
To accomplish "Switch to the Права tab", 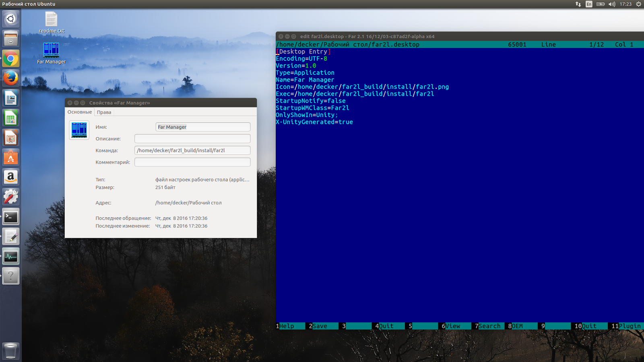I will [104, 112].
